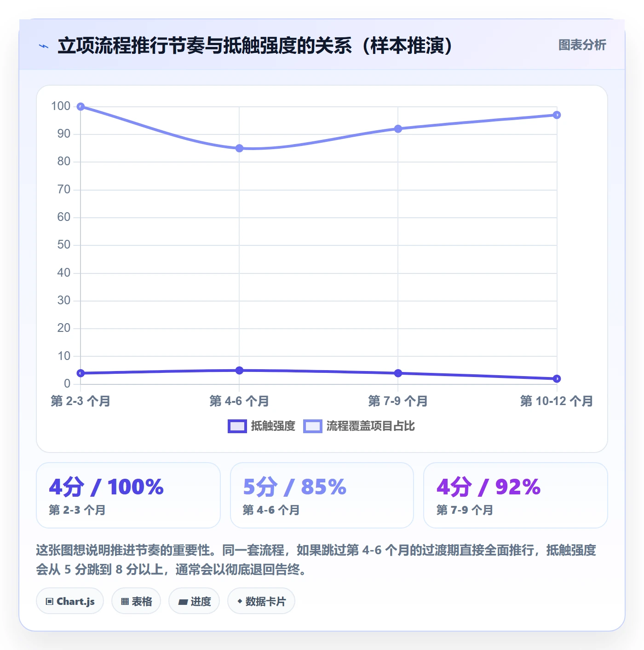Click the diamond icon inside the 数据卡片 chip
Viewport: 644px width, 650px height.
coord(240,601)
